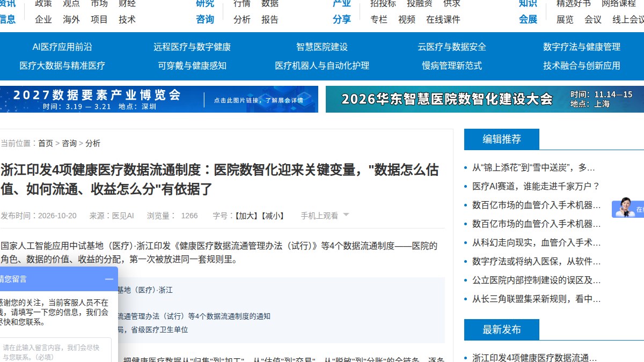Open the 会议 nav link
This screenshot has height=362, width=644.
pyautogui.click(x=593, y=19)
